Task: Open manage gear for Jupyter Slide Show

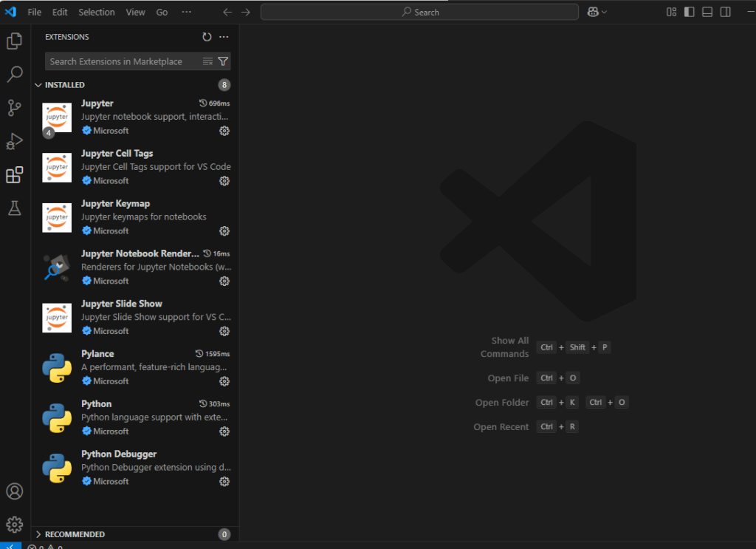Action: pos(224,332)
